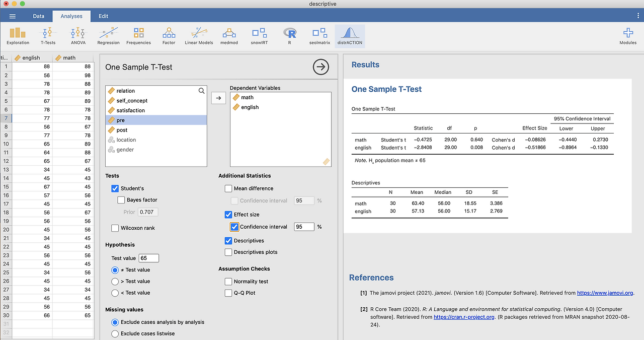
Task: Select the > Test value hypothesis
Action: [x=115, y=281]
